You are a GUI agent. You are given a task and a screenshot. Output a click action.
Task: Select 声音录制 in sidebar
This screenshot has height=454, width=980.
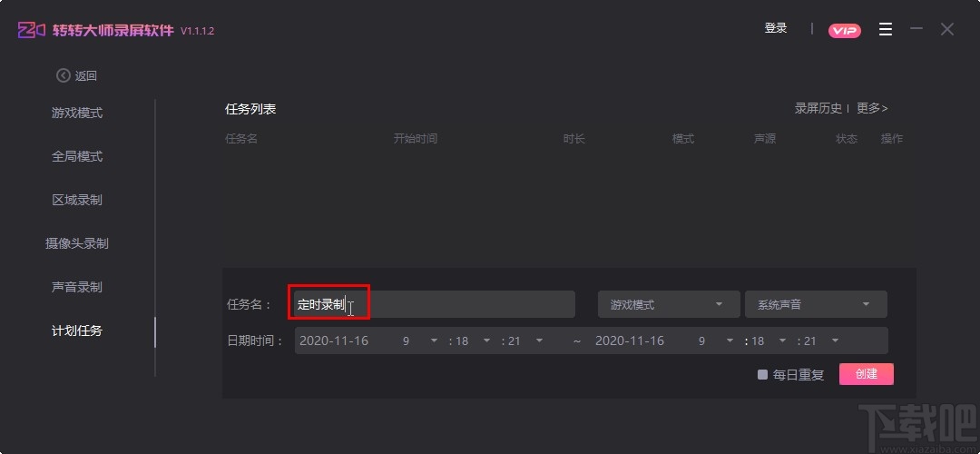pyautogui.click(x=77, y=287)
